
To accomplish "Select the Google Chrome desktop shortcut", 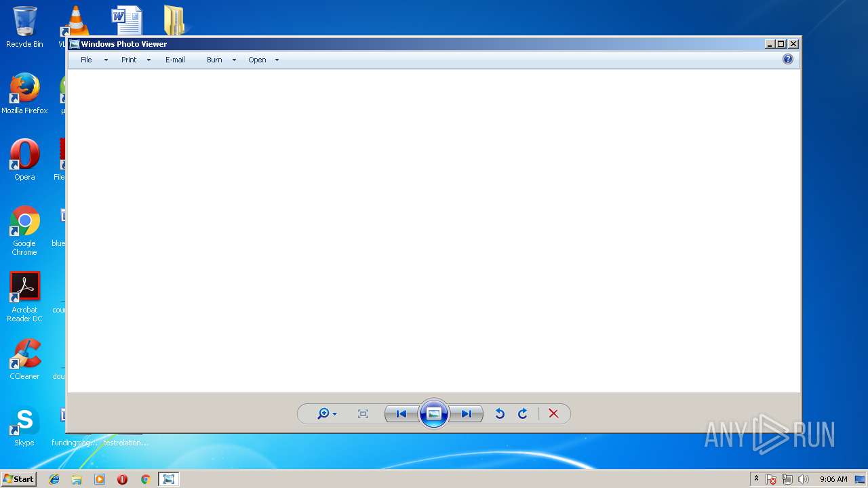I will 24,230.
